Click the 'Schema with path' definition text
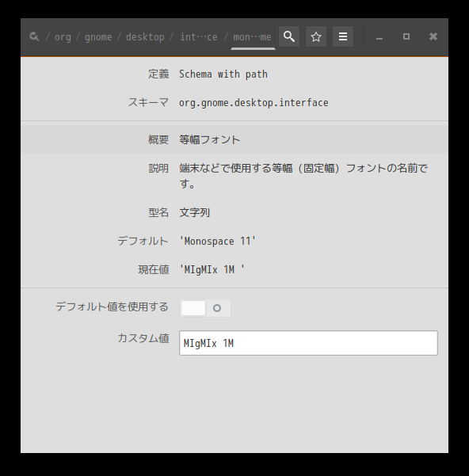Screen dimensions: 469x476 click(x=223, y=74)
